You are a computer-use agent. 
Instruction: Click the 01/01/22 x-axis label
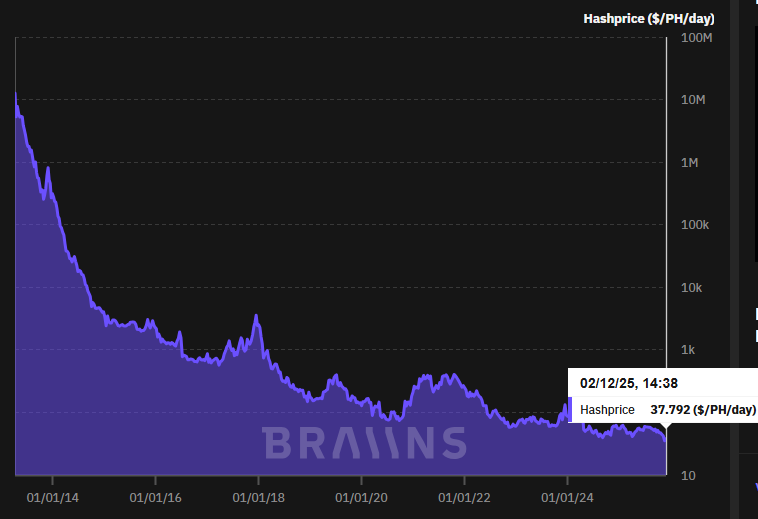coord(464,496)
